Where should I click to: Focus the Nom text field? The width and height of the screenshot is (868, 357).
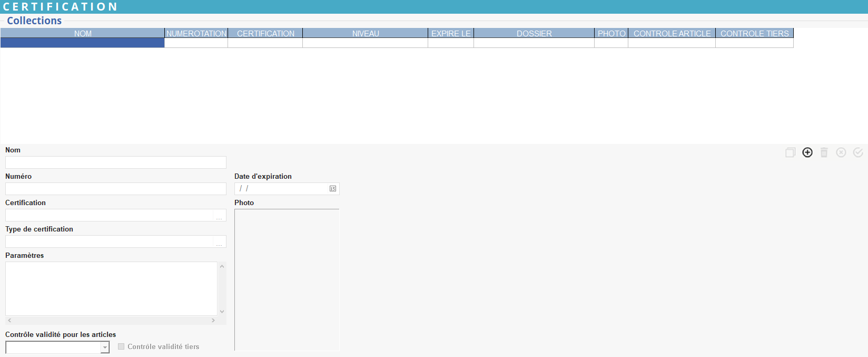(116, 162)
